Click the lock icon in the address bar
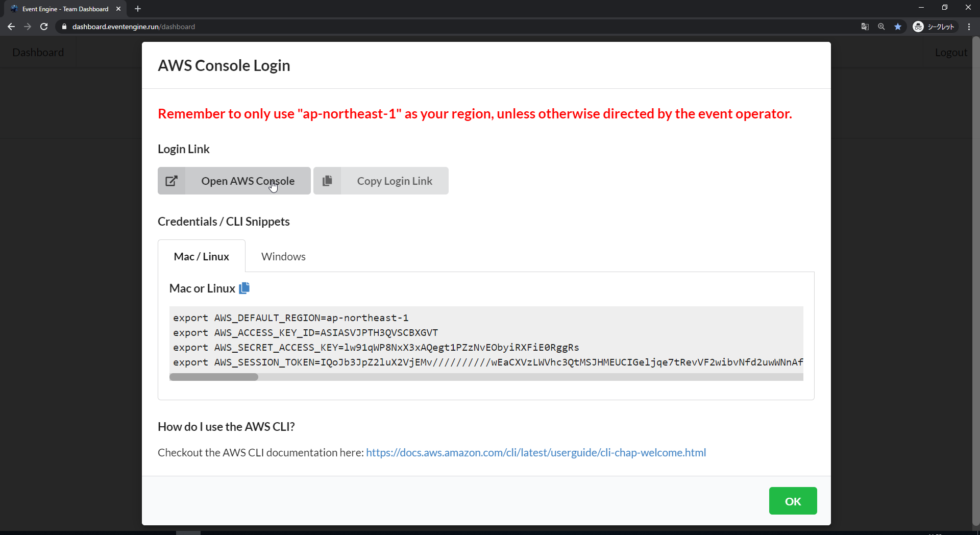This screenshot has height=535, width=980. coord(64,27)
